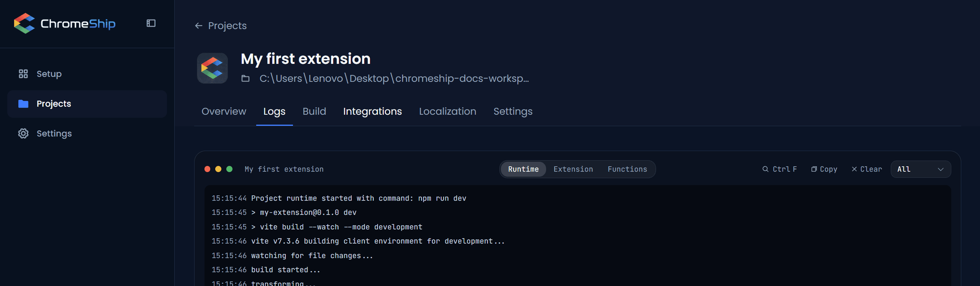Click the My first extension page title
The height and width of the screenshot is (286, 980).
click(306, 59)
